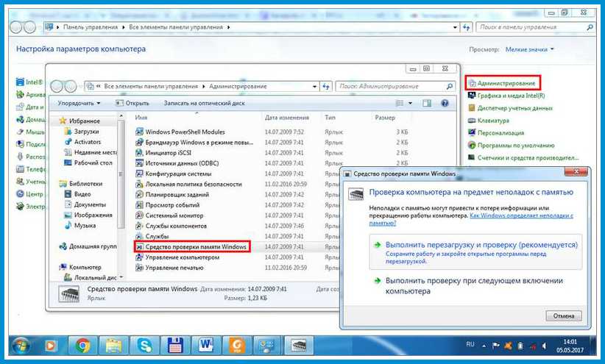Click the Отмена button
Image resolution: width=605 pixels, height=364 pixels.
[x=564, y=315]
